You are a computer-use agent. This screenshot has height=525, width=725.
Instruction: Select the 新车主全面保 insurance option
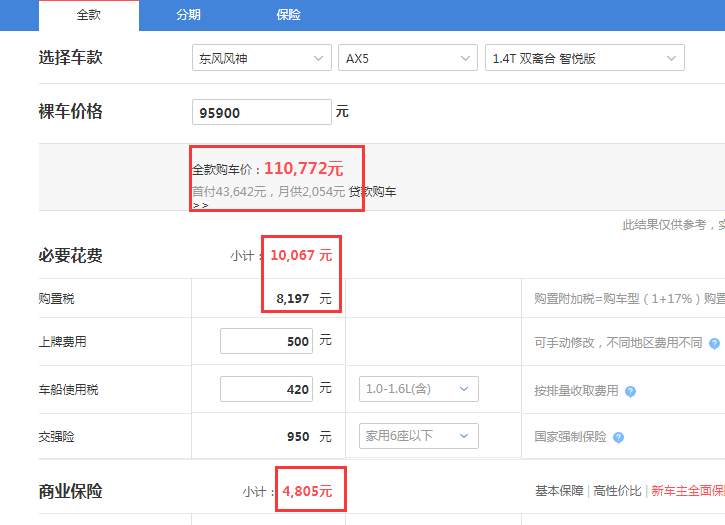coord(688,491)
